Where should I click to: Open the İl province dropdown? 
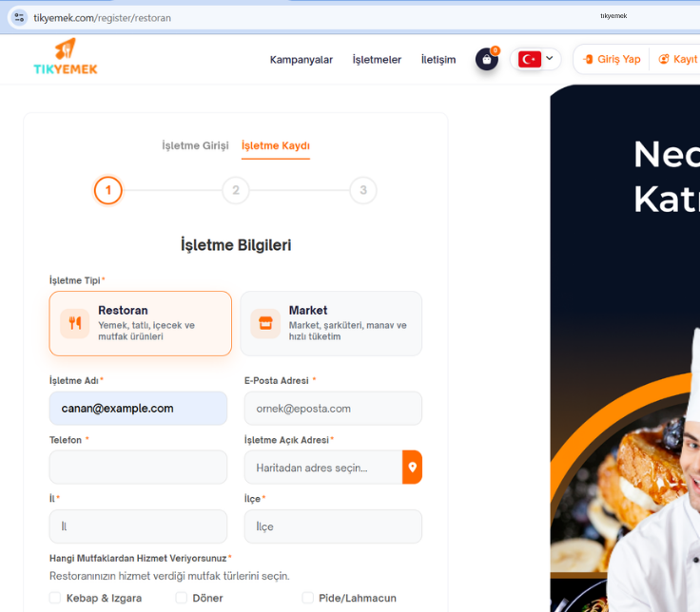[139, 526]
